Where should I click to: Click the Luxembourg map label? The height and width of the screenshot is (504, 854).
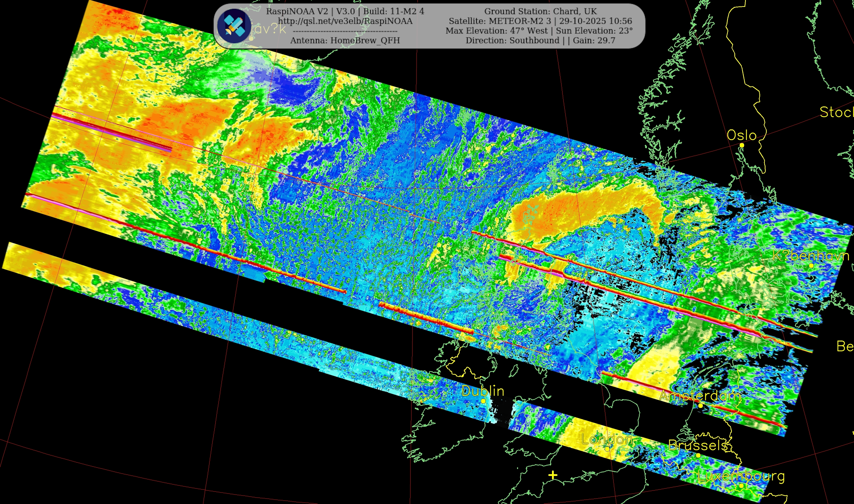[x=741, y=476]
